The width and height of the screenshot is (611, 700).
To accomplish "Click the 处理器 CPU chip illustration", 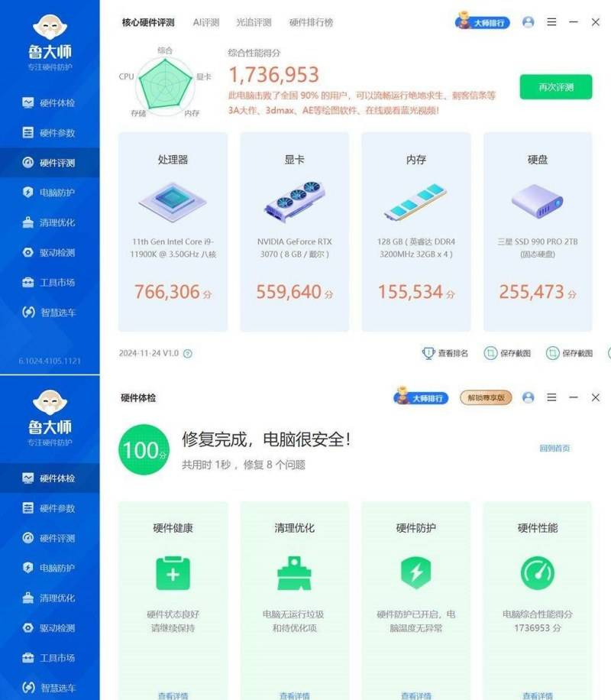I will (x=173, y=202).
